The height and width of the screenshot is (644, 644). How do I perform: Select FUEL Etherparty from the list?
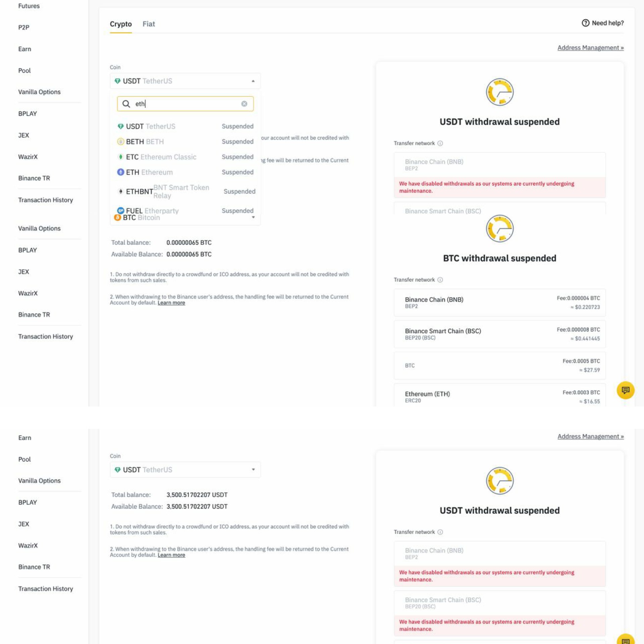185,211
